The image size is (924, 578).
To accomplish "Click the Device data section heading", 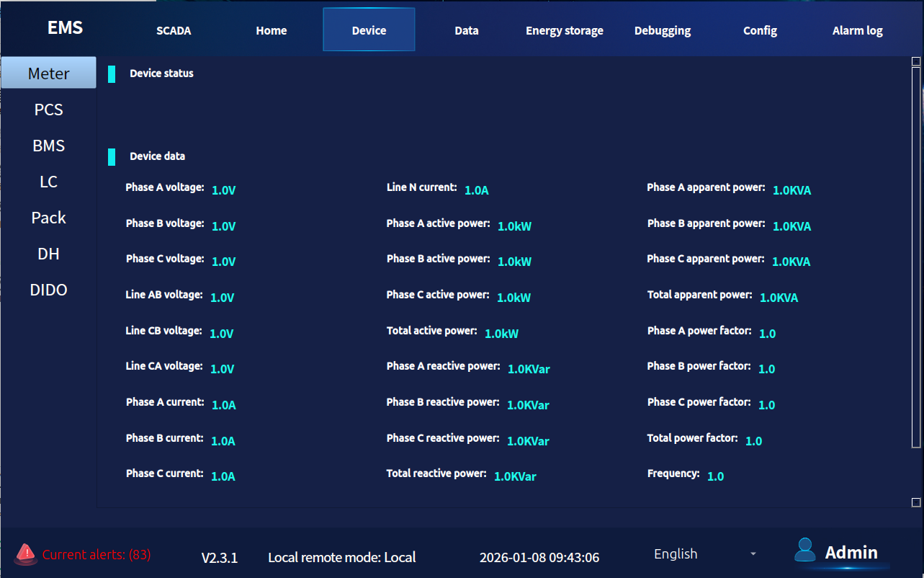I will (158, 156).
